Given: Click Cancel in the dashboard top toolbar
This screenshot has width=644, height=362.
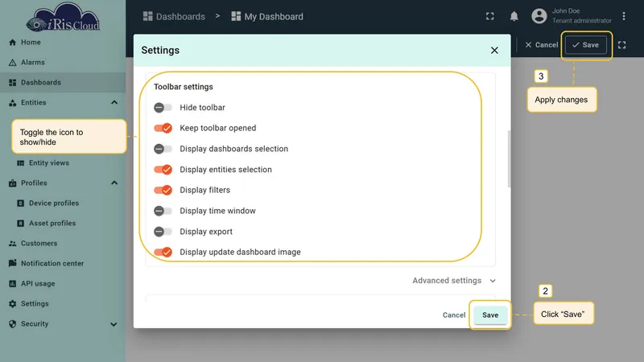Looking at the screenshot, I should pos(541,45).
